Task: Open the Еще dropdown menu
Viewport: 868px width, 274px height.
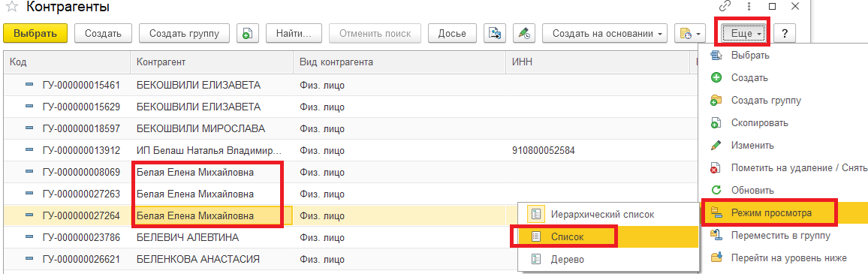Action: (743, 34)
